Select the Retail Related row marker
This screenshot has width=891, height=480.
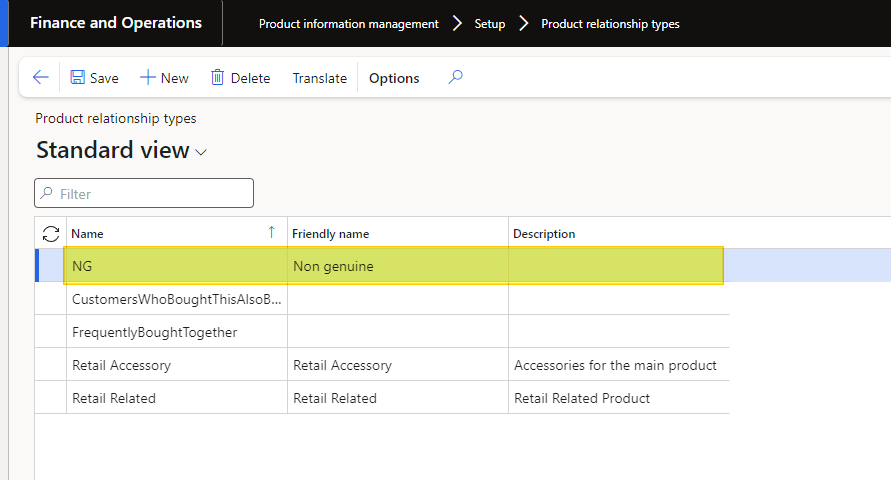pyautogui.click(x=51, y=398)
